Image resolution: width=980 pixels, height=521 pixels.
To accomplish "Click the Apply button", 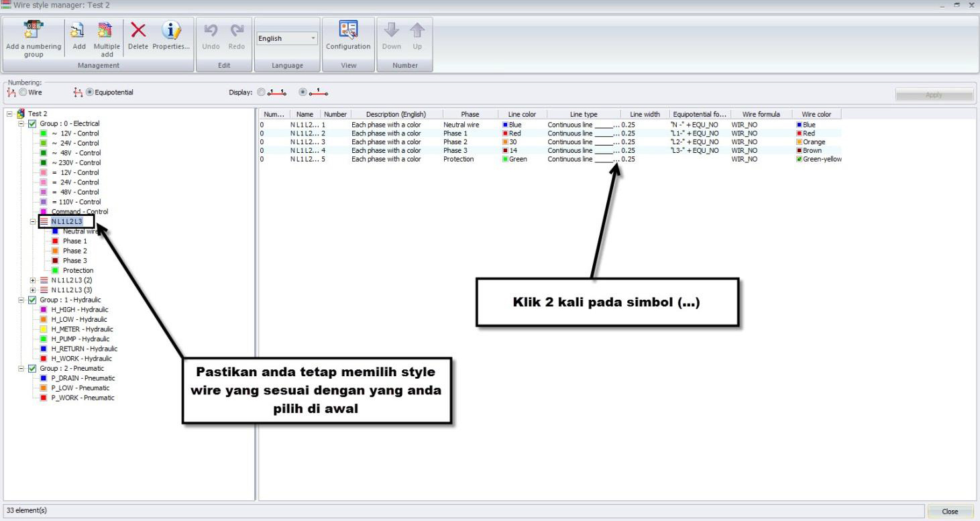I will click(x=934, y=95).
